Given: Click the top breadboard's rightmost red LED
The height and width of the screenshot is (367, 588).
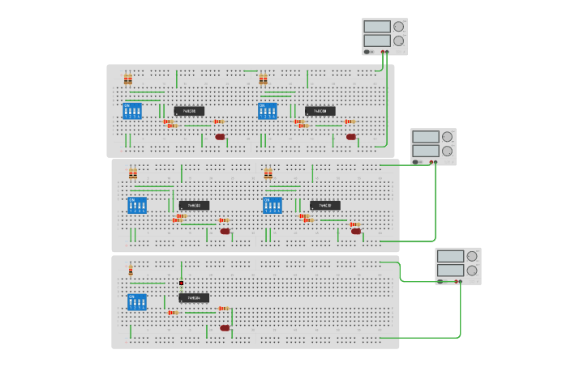Looking at the screenshot, I should [351, 137].
